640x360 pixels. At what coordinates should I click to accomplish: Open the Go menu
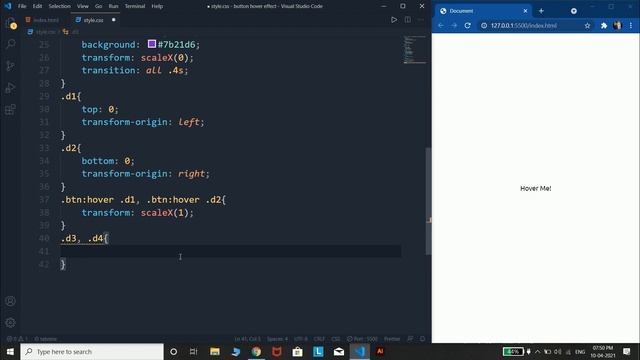pos(98,6)
